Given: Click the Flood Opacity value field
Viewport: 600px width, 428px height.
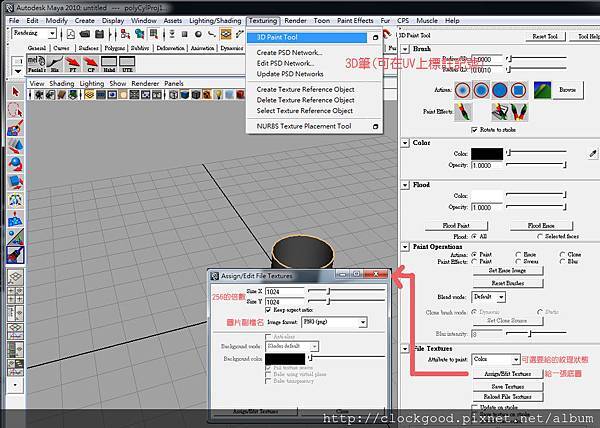Looking at the screenshot, I should click(x=486, y=207).
